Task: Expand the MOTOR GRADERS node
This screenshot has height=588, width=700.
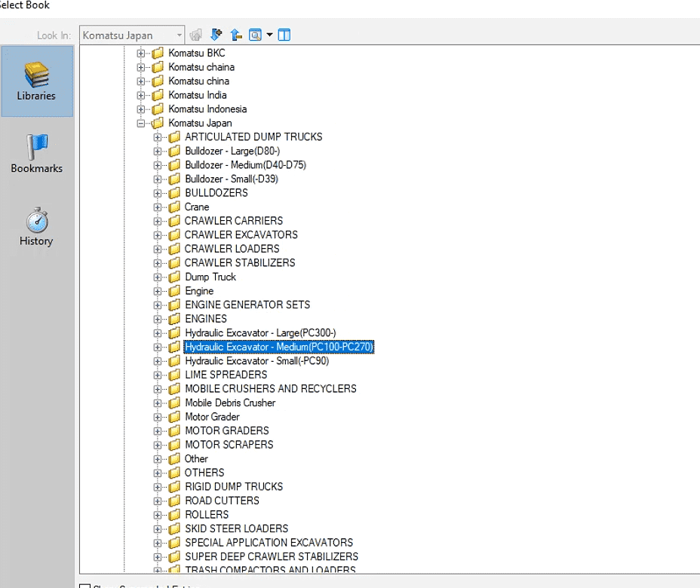Action: tap(158, 431)
